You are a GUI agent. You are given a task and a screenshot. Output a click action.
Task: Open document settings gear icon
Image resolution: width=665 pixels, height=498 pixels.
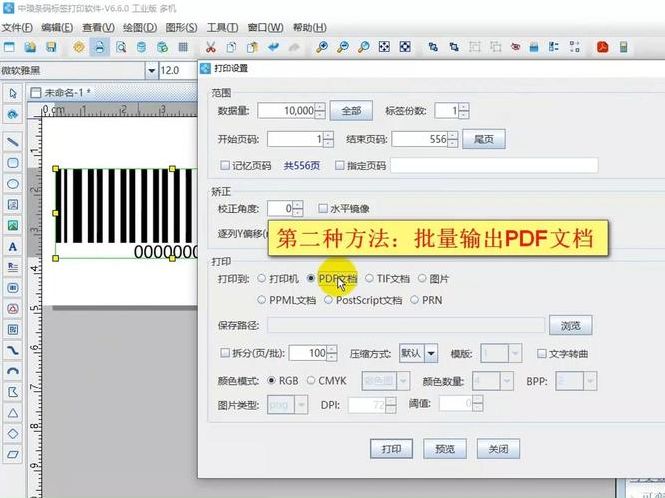(79, 47)
